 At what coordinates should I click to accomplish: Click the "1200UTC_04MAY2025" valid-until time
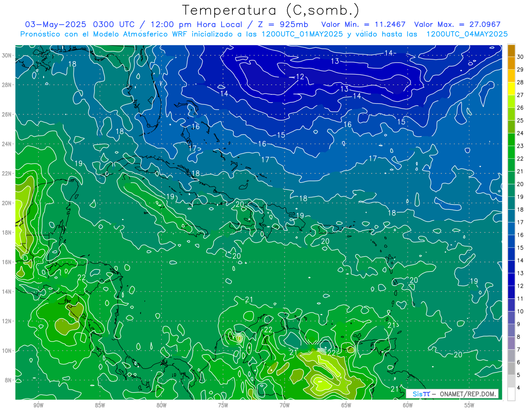[x=466, y=34]
